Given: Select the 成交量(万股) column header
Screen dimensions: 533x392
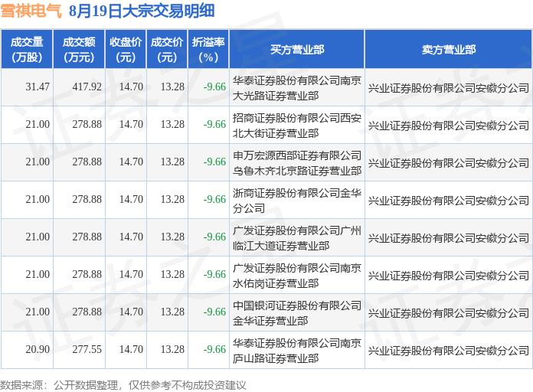Looking at the screenshot, I should tap(27, 49).
